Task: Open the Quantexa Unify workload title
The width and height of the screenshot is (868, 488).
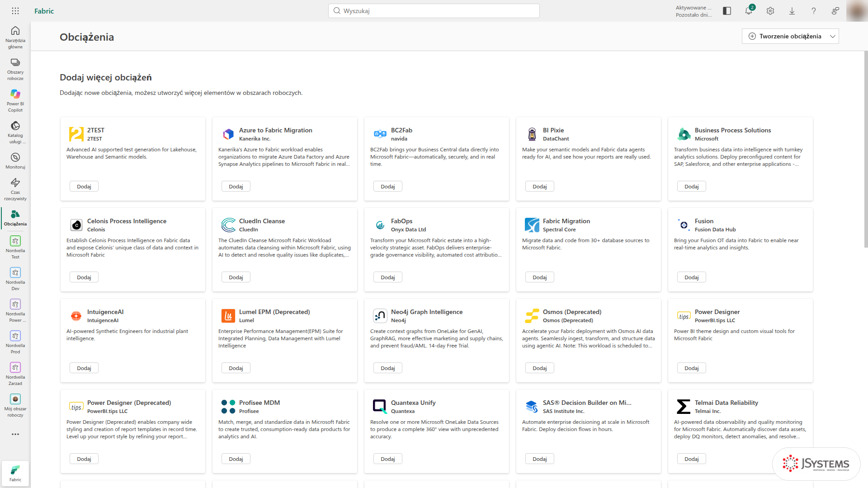Action: click(413, 403)
